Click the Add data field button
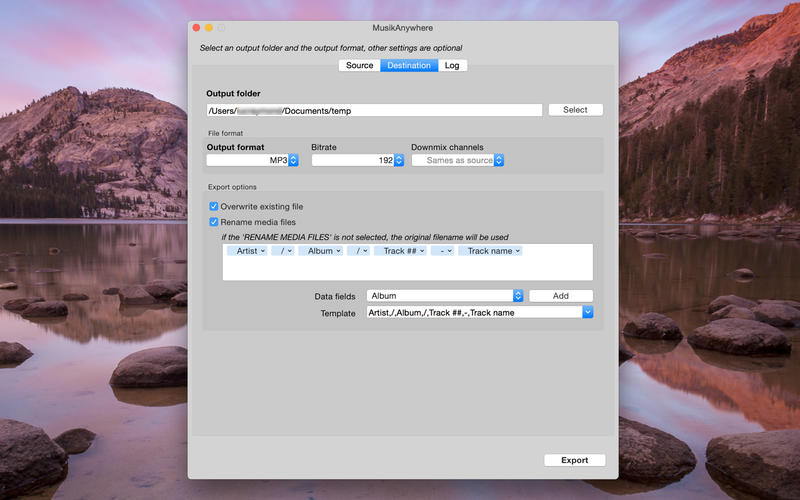This screenshot has width=800, height=500. [x=560, y=296]
